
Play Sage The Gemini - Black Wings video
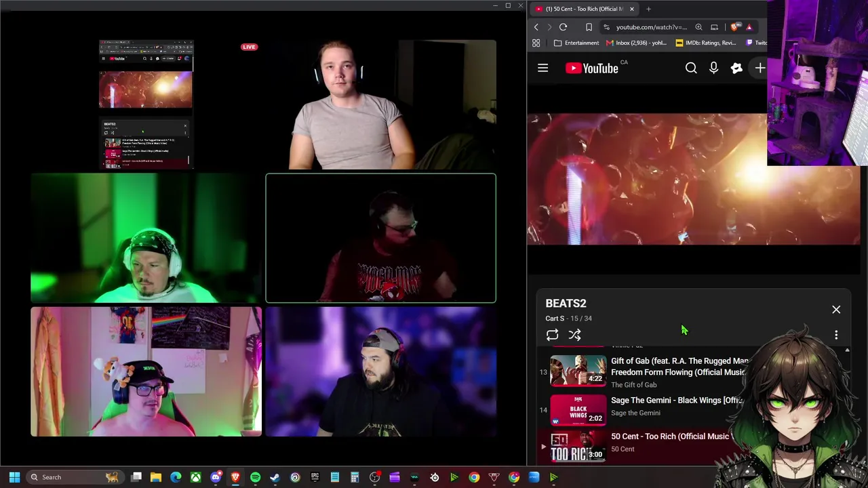[x=677, y=401]
